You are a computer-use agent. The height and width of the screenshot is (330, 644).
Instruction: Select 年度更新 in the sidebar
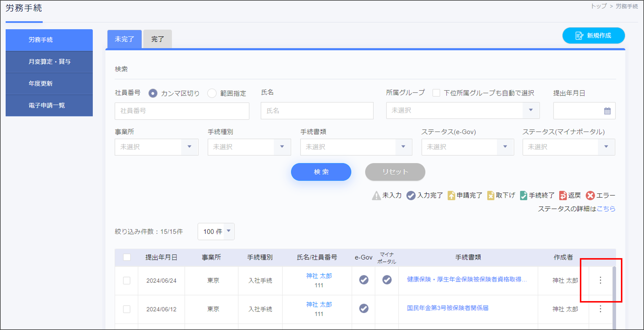[49, 84]
